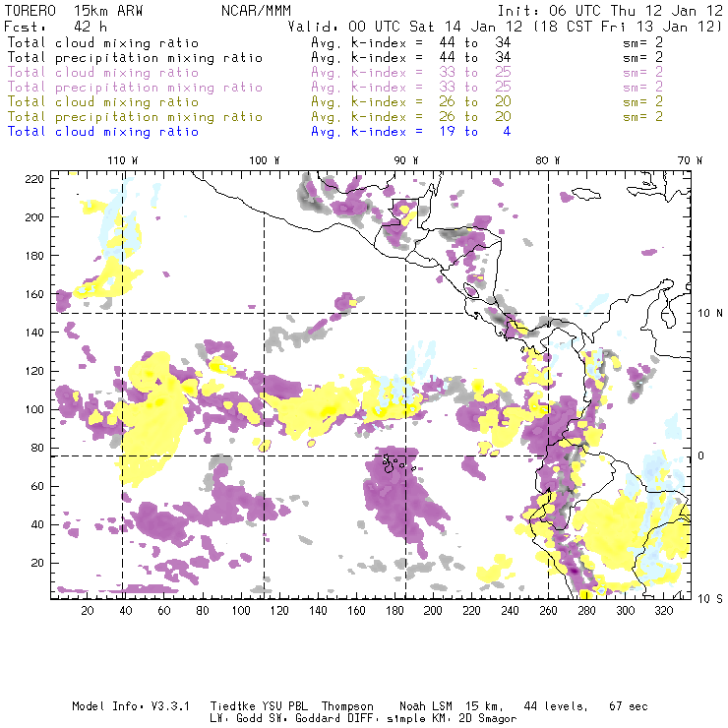Select the x-axis grid label "140"
The width and height of the screenshot is (728, 728).
[318, 611]
